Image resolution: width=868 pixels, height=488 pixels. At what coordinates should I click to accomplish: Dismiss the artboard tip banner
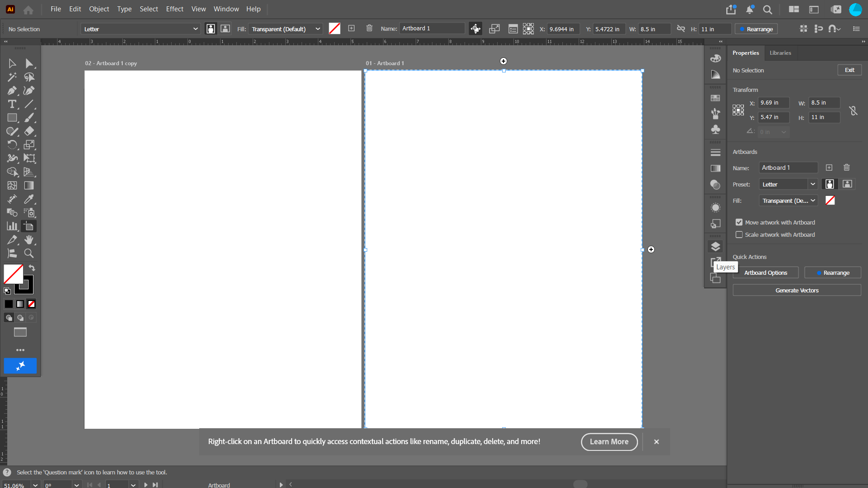[x=657, y=442]
